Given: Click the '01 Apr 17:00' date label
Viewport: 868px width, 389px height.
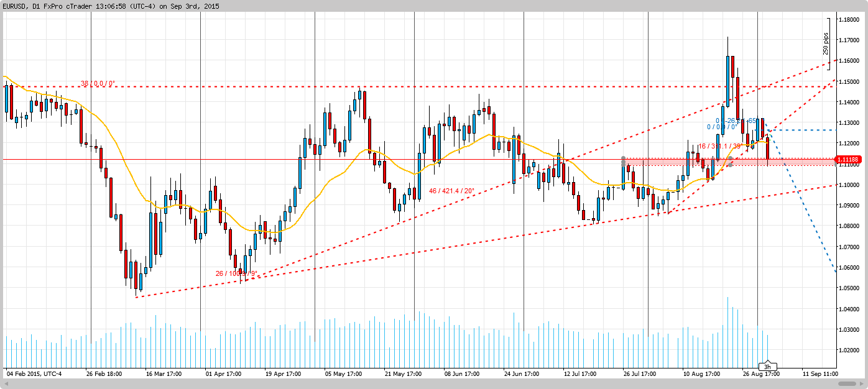Looking at the screenshot, I should pyautogui.click(x=223, y=375).
